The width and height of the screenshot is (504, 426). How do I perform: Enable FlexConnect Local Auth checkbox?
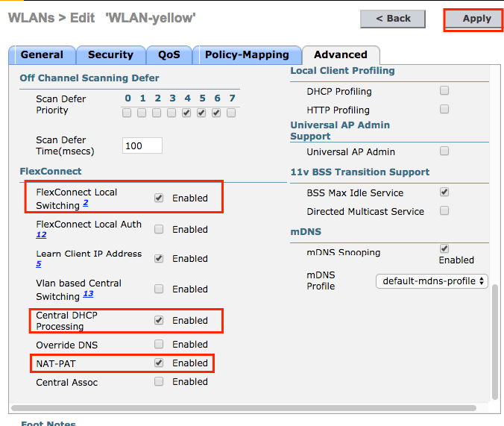pyautogui.click(x=159, y=229)
